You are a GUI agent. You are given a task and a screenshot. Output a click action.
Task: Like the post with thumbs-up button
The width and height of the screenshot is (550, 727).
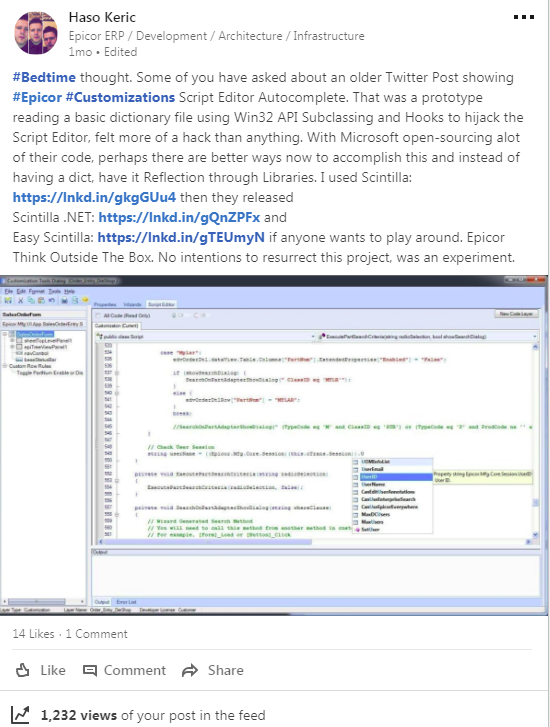pyautogui.click(x=41, y=670)
